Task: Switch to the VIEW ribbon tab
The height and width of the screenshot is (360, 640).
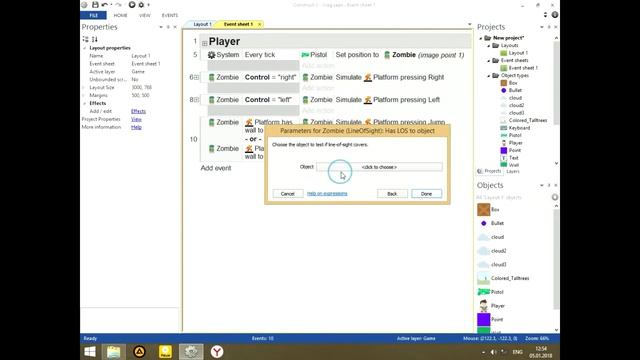Action: click(x=144, y=15)
